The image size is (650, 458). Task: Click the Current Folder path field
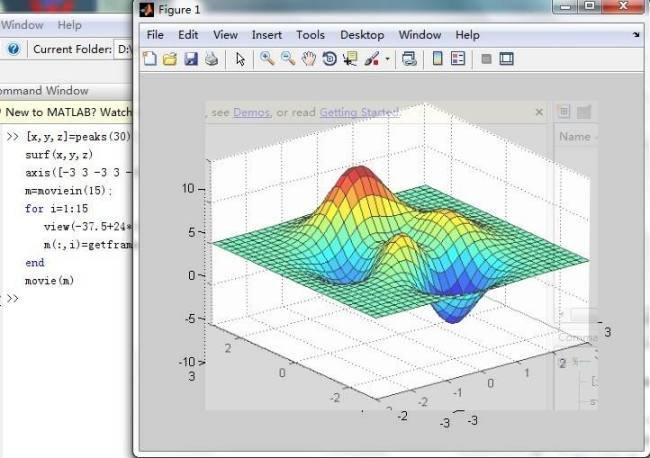123,49
